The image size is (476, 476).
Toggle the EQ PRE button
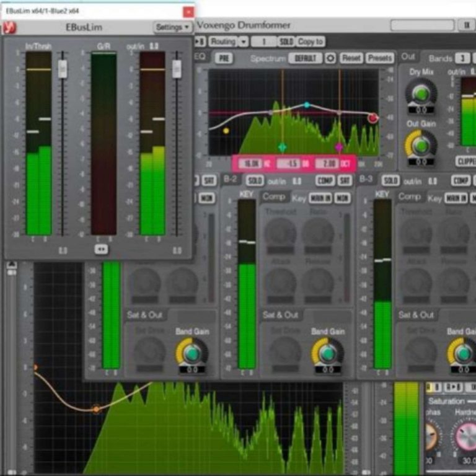224,58
